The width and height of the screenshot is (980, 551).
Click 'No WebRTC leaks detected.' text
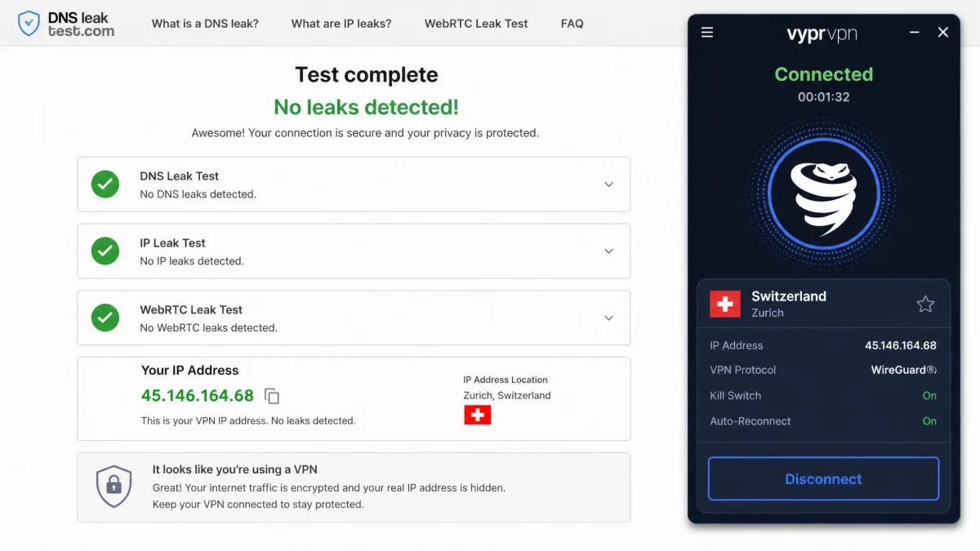pos(208,328)
